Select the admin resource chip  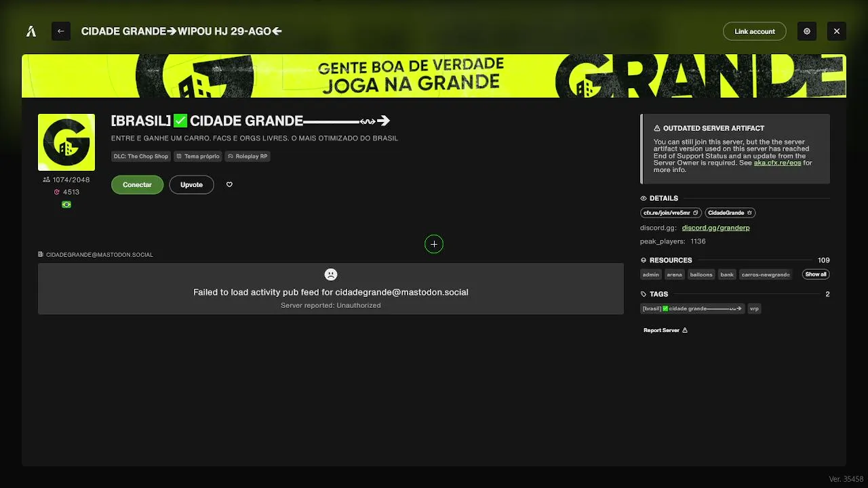(651, 274)
